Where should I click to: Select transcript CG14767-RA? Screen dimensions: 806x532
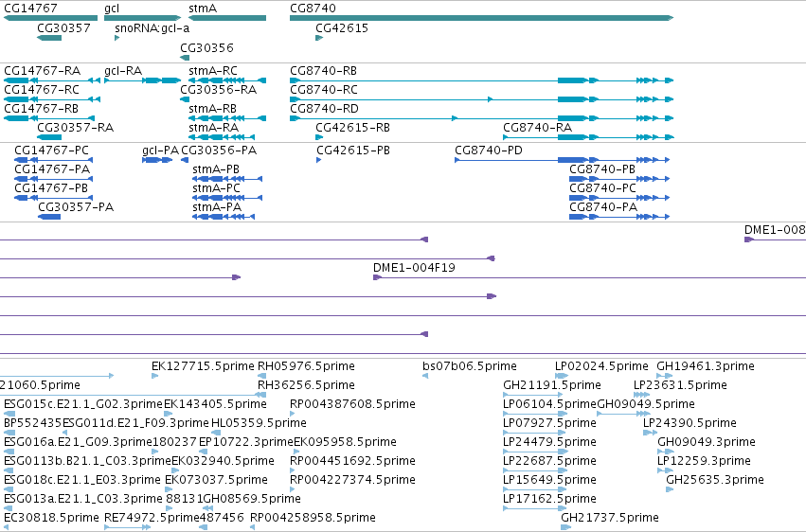[43, 70]
